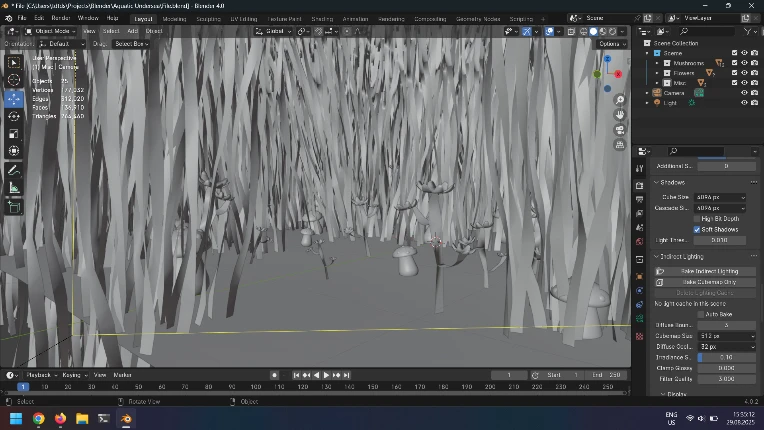Open the Options popover button
The height and width of the screenshot is (430, 764).
612,44
